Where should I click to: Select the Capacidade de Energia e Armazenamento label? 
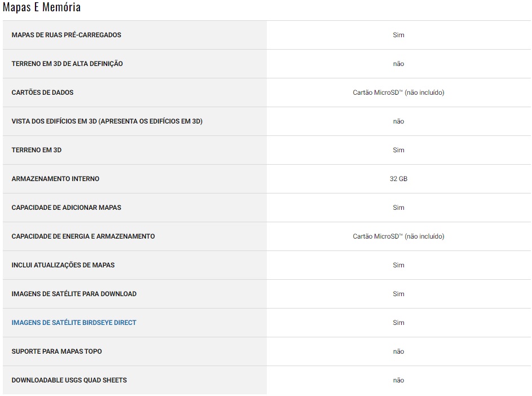[x=83, y=236]
